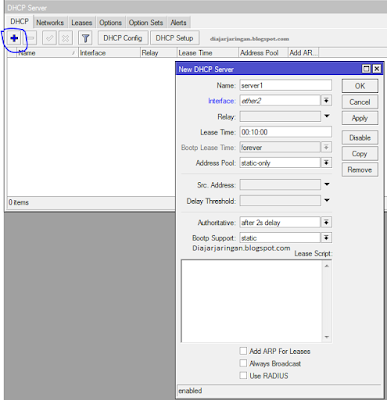Click the Cancel button
387x400 pixels.
click(x=360, y=102)
